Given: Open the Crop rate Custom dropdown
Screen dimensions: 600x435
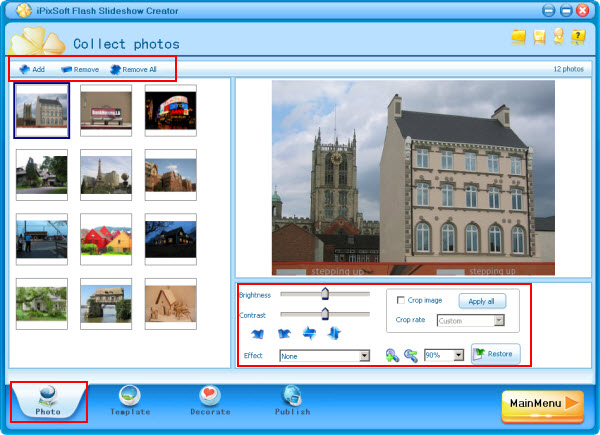Looking at the screenshot, I should tap(498, 321).
